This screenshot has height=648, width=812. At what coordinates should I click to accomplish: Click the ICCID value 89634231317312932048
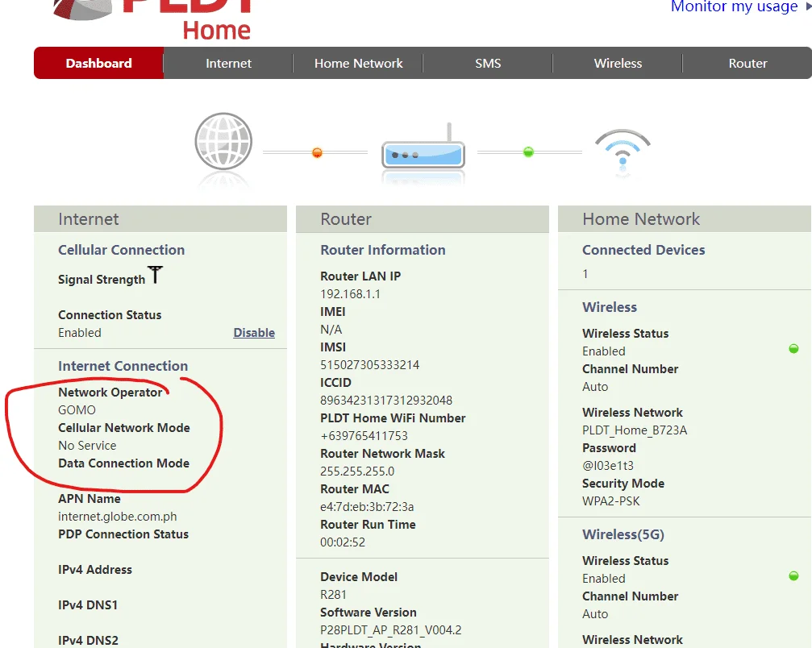[x=386, y=400]
